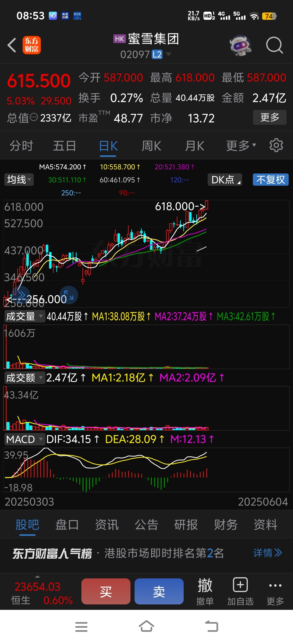
Task: Tap the back arrow icon
Action: click(x=12, y=45)
